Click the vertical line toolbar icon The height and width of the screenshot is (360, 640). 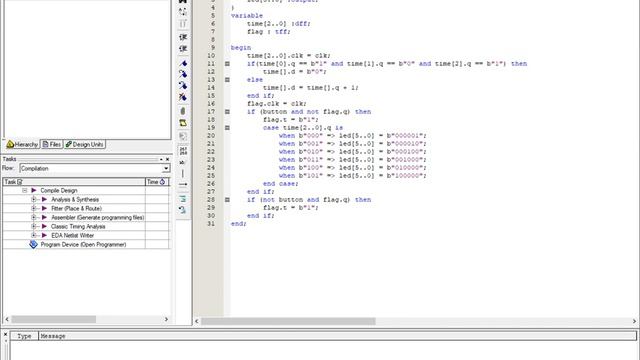[x=183, y=173]
